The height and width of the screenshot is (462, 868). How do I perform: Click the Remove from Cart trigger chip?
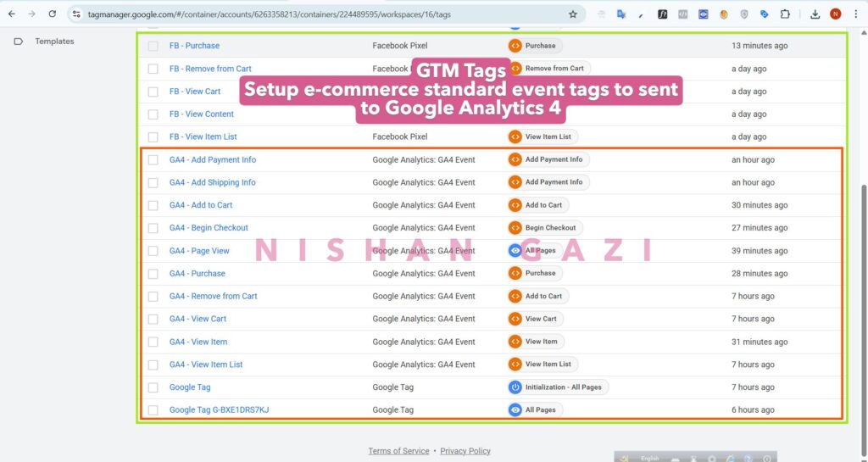tap(548, 69)
